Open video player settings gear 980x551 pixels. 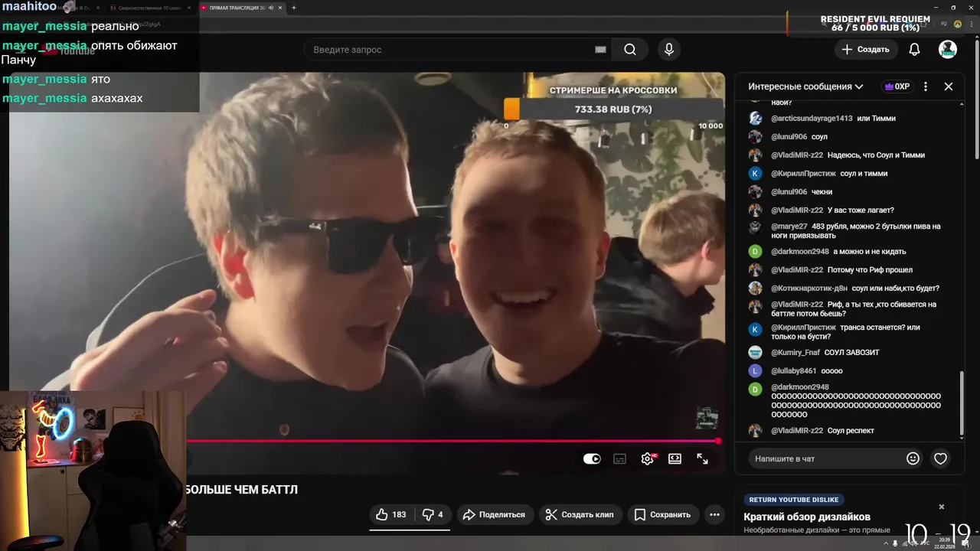coord(648,459)
